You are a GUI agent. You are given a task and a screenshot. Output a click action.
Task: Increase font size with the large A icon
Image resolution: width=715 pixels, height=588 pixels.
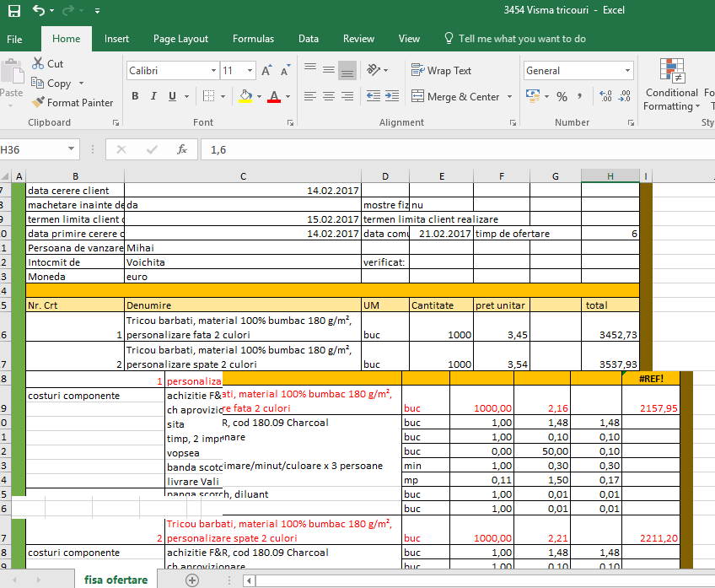[266, 71]
